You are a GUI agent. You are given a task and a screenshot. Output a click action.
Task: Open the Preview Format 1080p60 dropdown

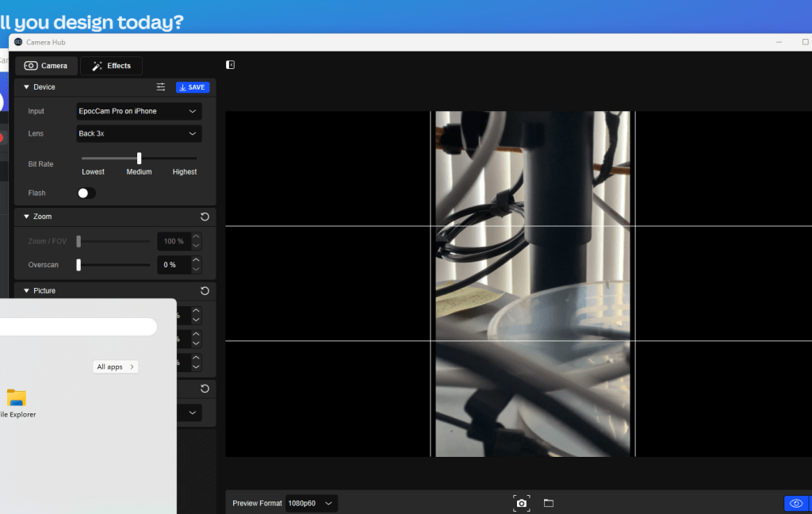(x=311, y=503)
